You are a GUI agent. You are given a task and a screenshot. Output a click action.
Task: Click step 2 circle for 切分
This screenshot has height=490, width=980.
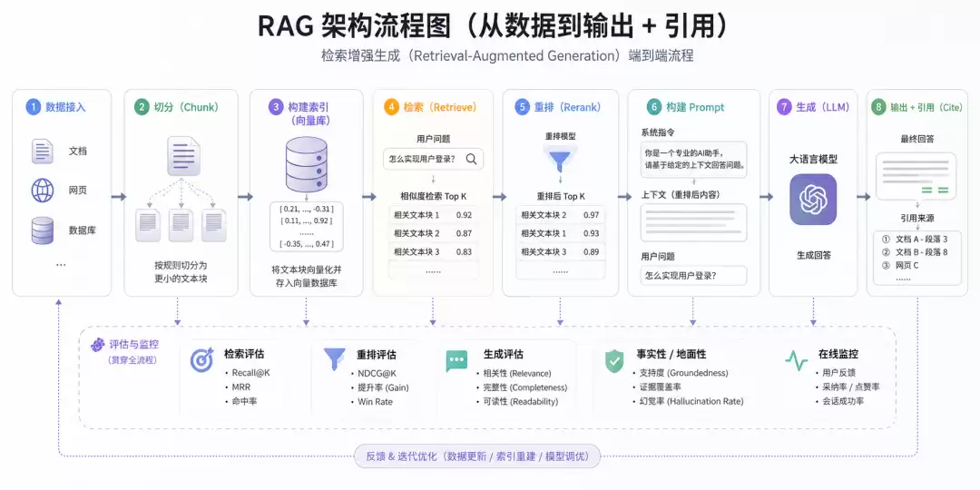[142, 107]
